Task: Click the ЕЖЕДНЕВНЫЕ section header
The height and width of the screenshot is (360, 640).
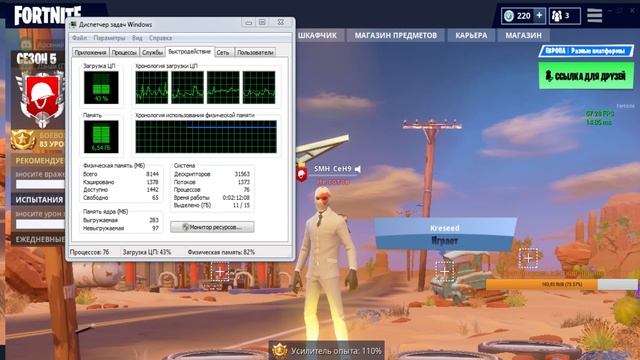Action: point(40,239)
